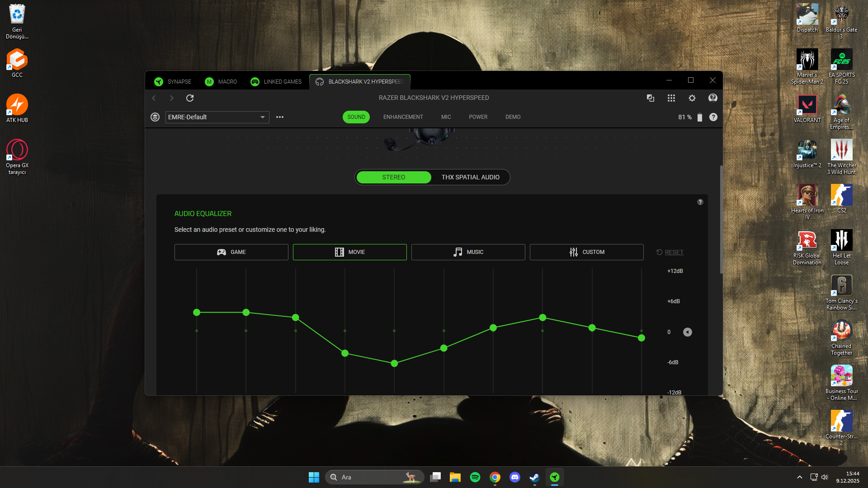Viewport: 868px width, 488px height.
Task: Select the Injustice 2 desktop shortcut
Action: pos(807,154)
